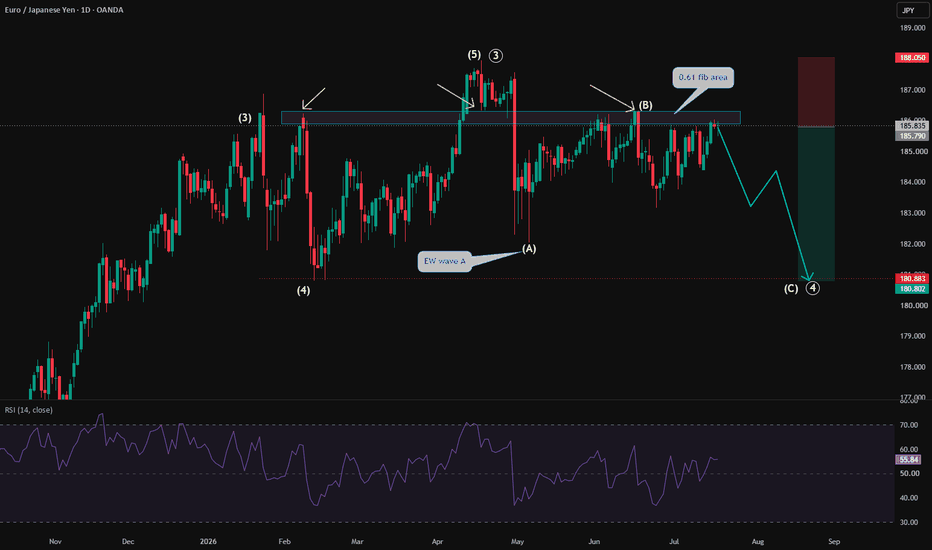Click the 178.000 price axis label
This screenshot has height=550, width=932.
[x=913, y=367]
